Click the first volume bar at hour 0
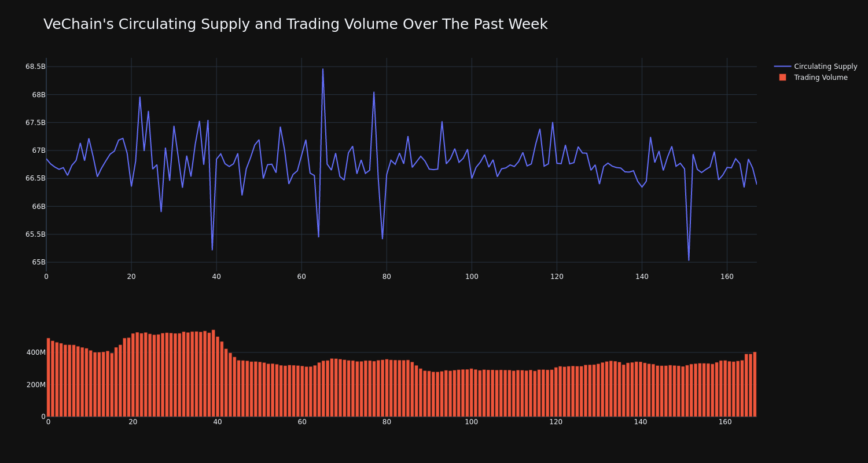Image resolution: width=868 pixels, height=463 pixels. 48,377
